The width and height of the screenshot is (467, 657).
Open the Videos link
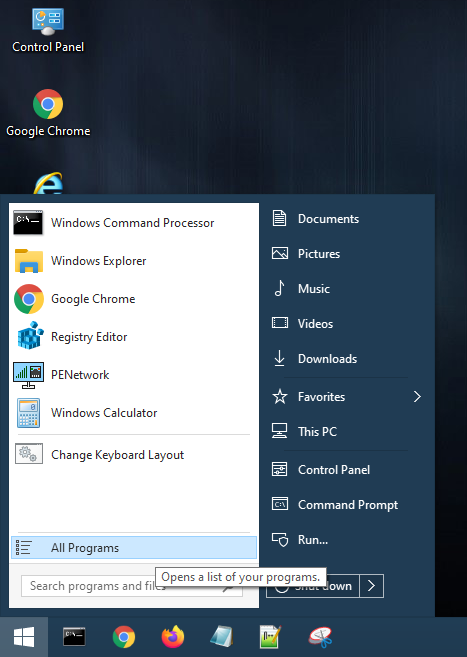click(315, 323)
